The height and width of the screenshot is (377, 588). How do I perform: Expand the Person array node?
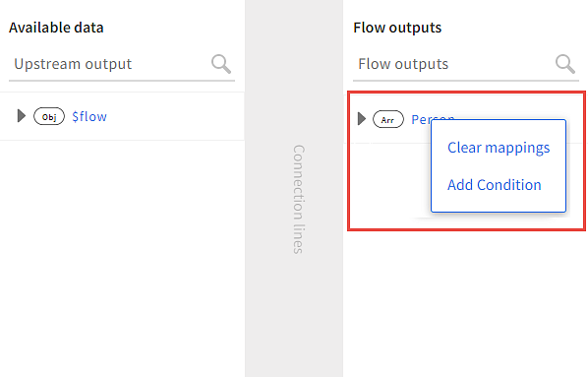(x=361, y=119)
